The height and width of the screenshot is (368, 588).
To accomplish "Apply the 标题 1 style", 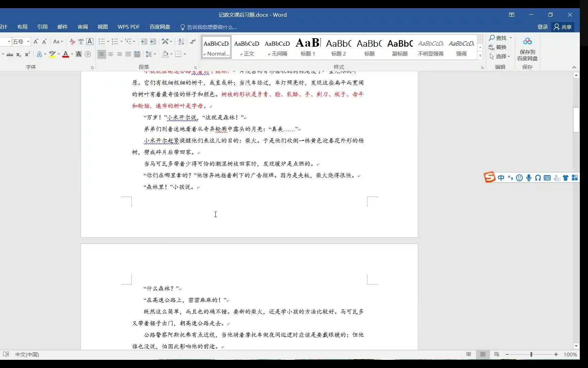I will (x=308, y=47).
